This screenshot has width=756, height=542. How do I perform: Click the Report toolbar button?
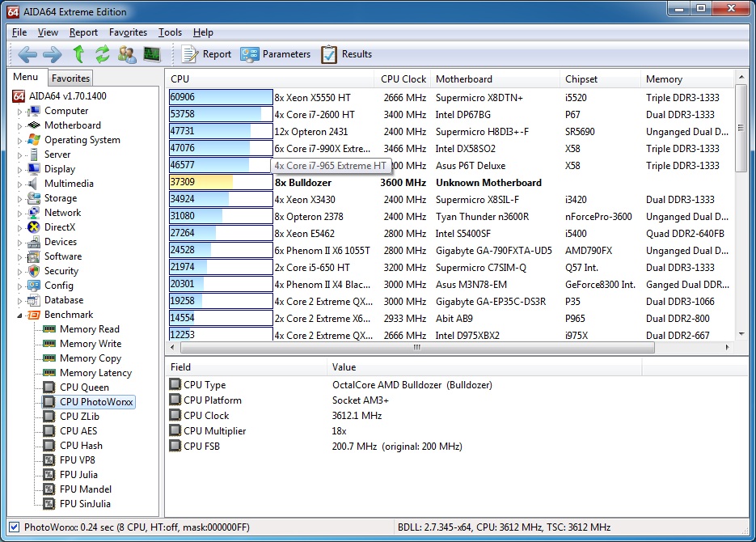click(x=206, y=54)
